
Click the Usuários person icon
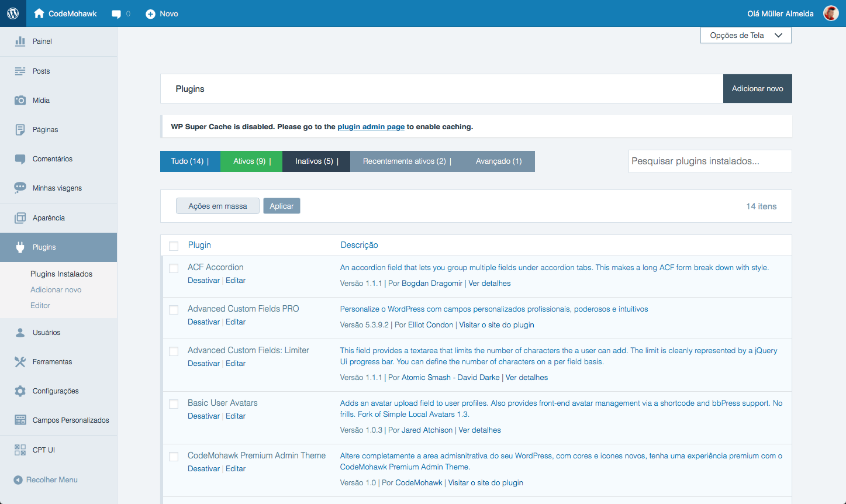point(20,333)
